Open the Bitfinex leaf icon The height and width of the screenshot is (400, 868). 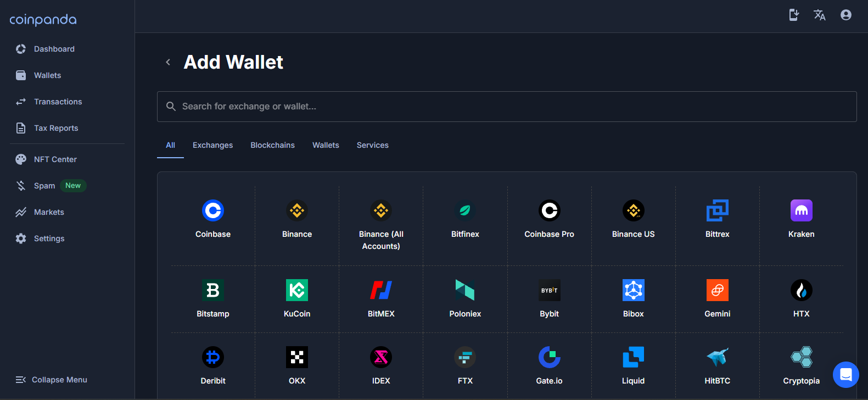[x=465, y=210]
